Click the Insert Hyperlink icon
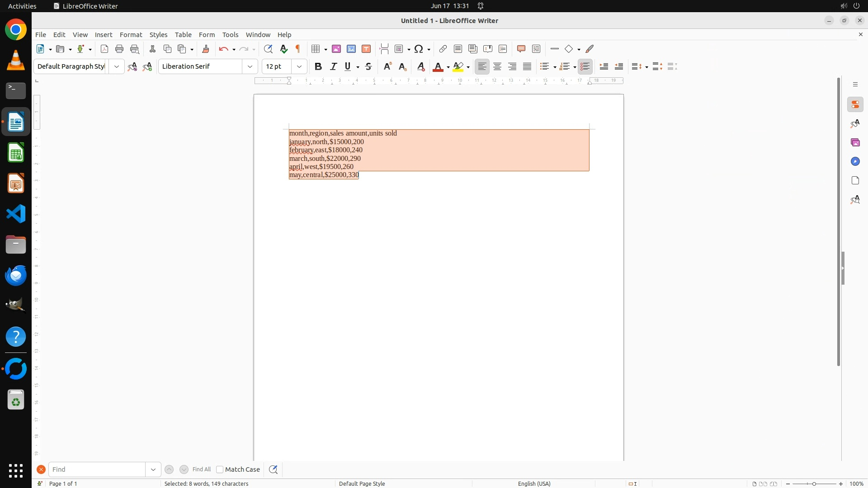The image size is (868, 488). click(x=443, y=49)
